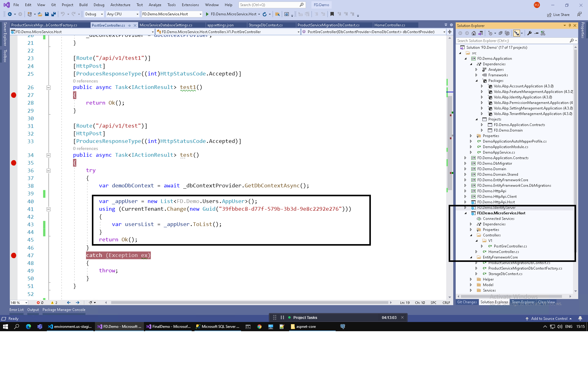Screen dimensions: 588x368
Task: Click the Show All Files icon
Action: 507,33
